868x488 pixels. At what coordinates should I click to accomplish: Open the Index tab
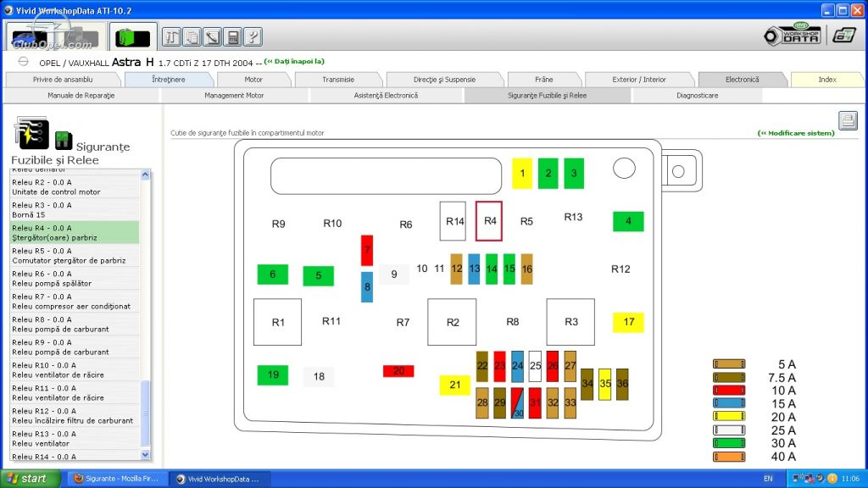pyautogui.click(x=827, y=80)
